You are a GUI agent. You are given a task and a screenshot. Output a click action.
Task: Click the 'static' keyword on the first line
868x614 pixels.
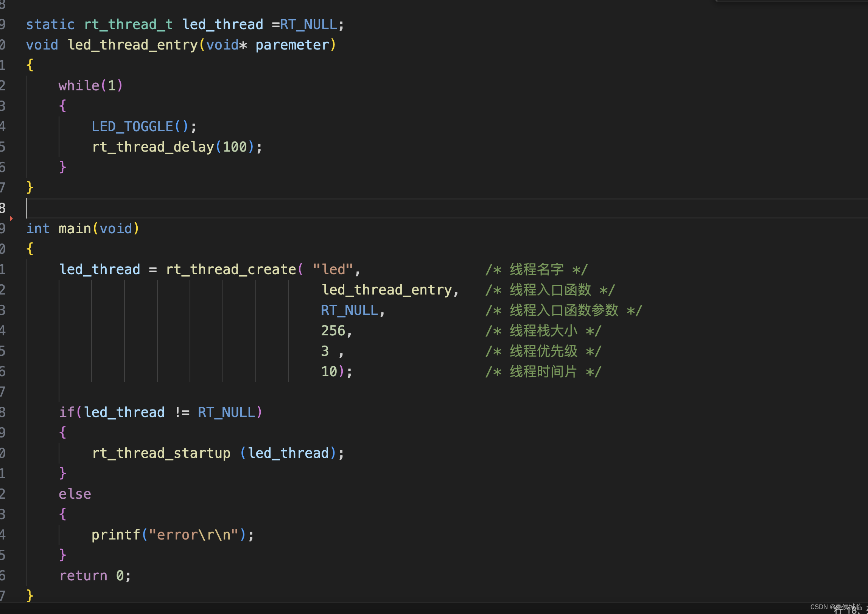[x=50, y=25]
